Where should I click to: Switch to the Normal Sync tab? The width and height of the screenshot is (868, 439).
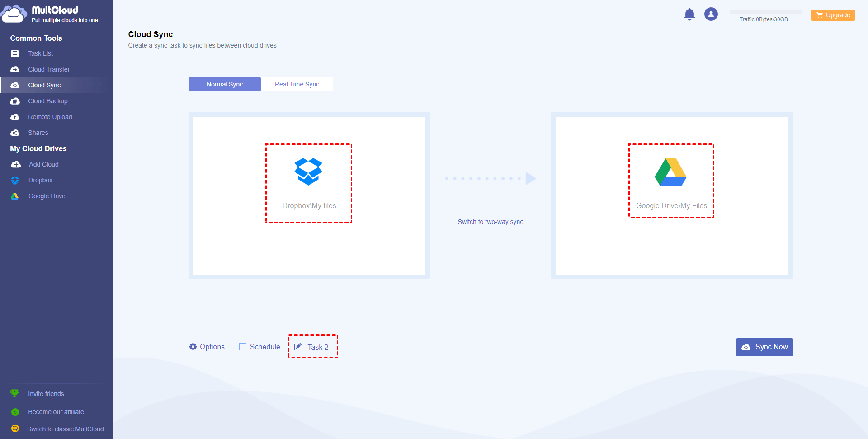225,84
